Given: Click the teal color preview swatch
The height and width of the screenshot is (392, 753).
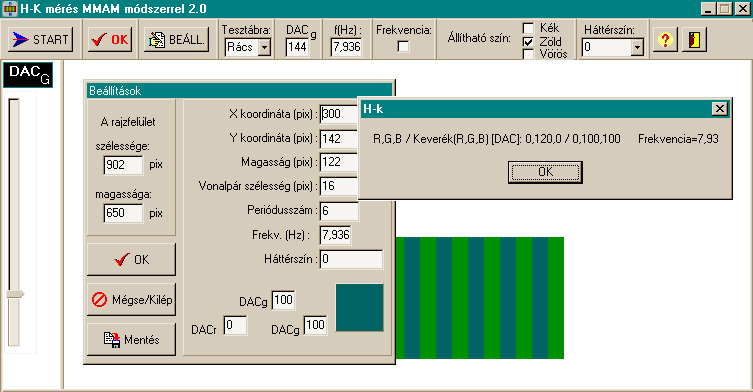Looking at the screenshot, I should [359, 307].
